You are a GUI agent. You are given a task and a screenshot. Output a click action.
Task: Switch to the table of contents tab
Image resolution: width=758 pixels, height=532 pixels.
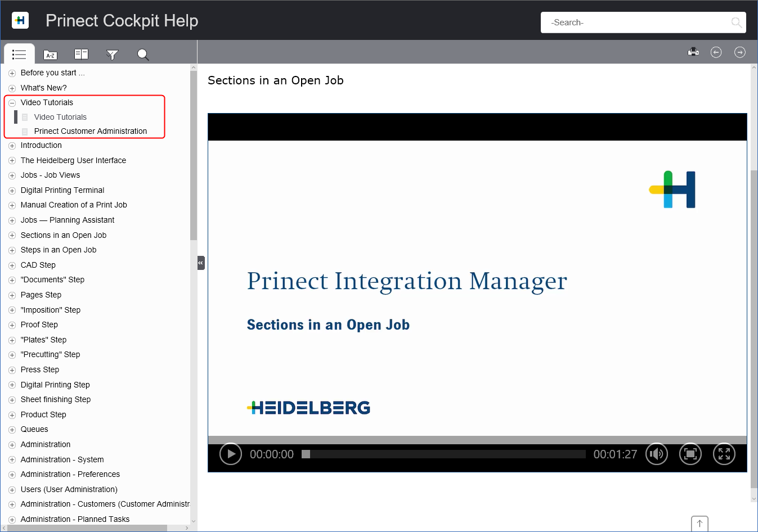point(19,55)
